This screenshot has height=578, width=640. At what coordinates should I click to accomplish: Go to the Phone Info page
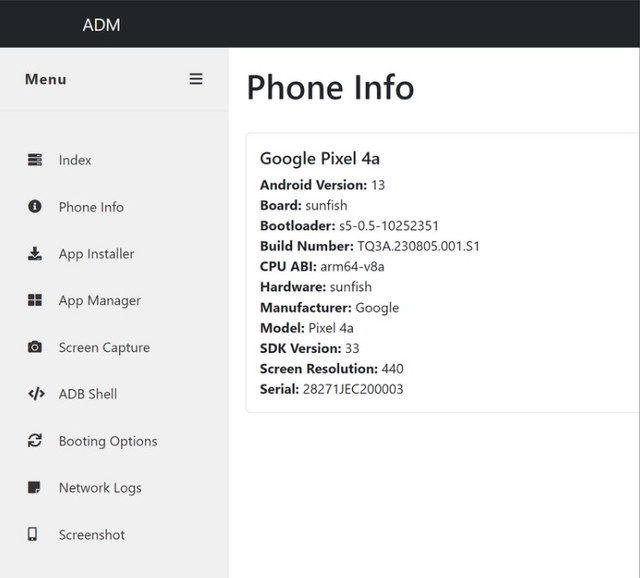pos(91,207)
